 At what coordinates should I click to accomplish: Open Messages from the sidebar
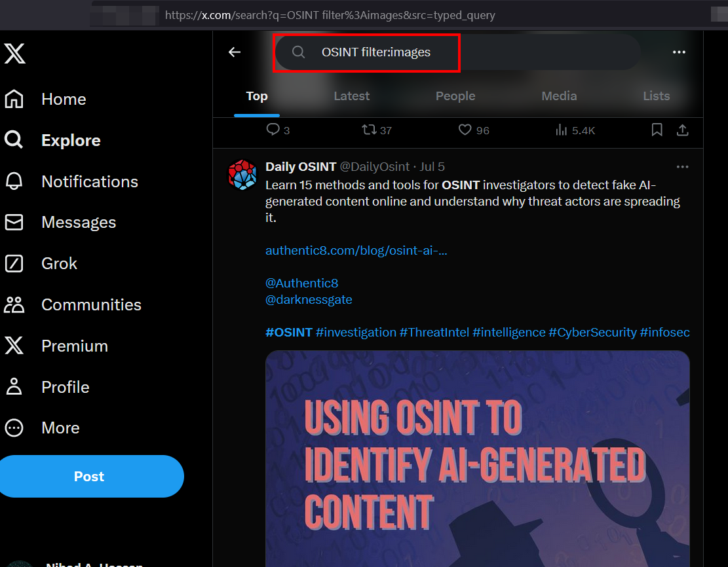tap(60, 222)
